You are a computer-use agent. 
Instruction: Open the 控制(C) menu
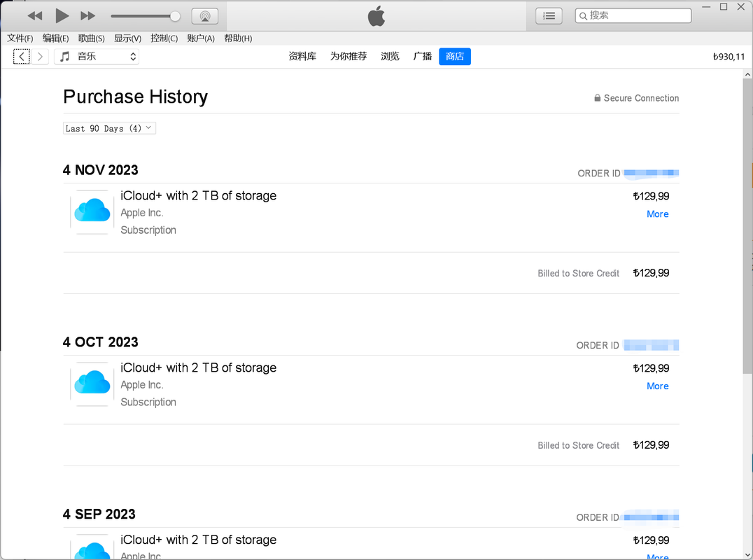(164, 38)
